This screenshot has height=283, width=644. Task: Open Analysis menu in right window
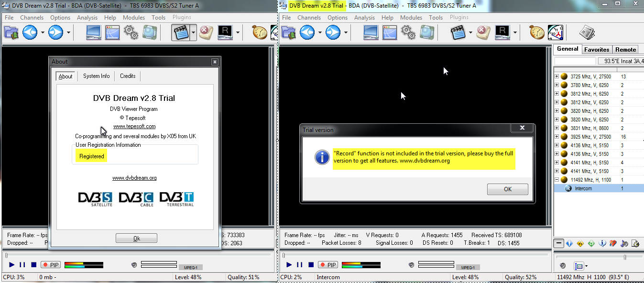[x=364, y=18]
